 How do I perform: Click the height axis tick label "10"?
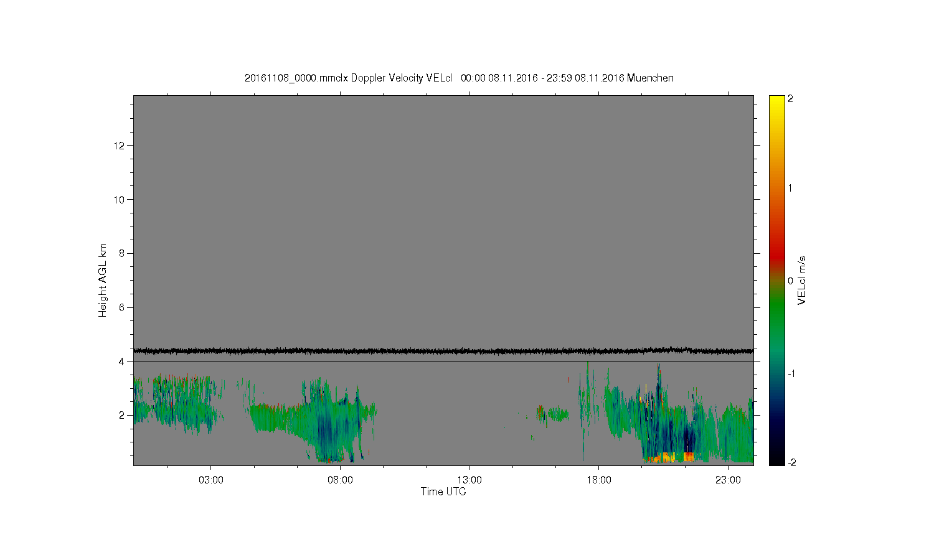pyautogui.click(x=120, y=200)
